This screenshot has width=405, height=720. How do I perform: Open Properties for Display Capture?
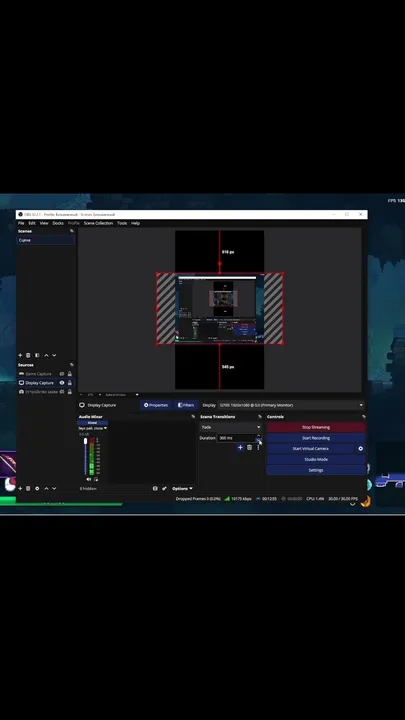156,405
